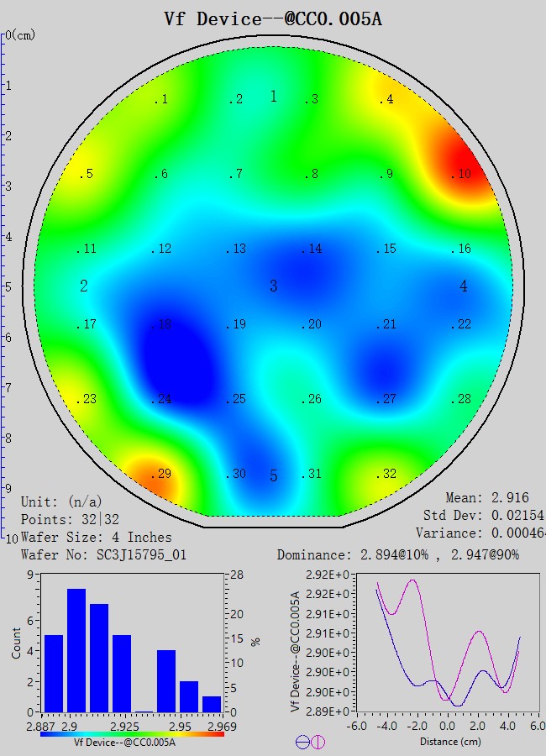Select large site marker 2 at left edge

(x=84, y=286)
